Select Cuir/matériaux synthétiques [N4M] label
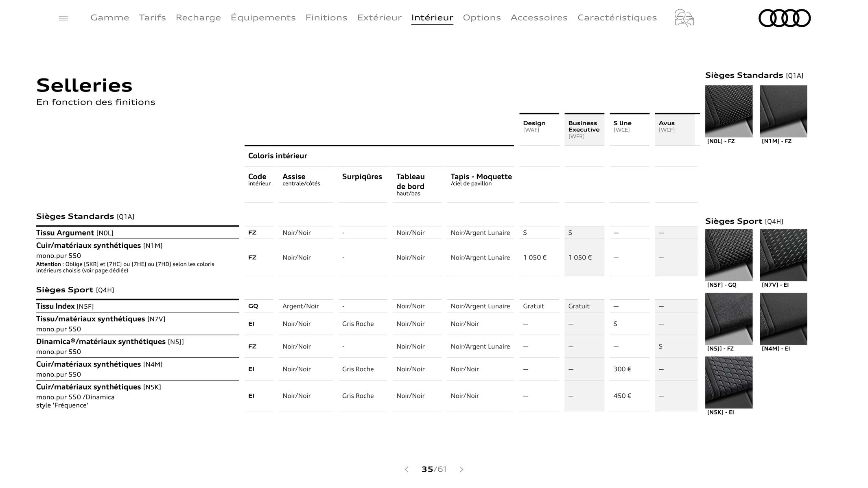 pyautogui.click(x=99, y=364)
